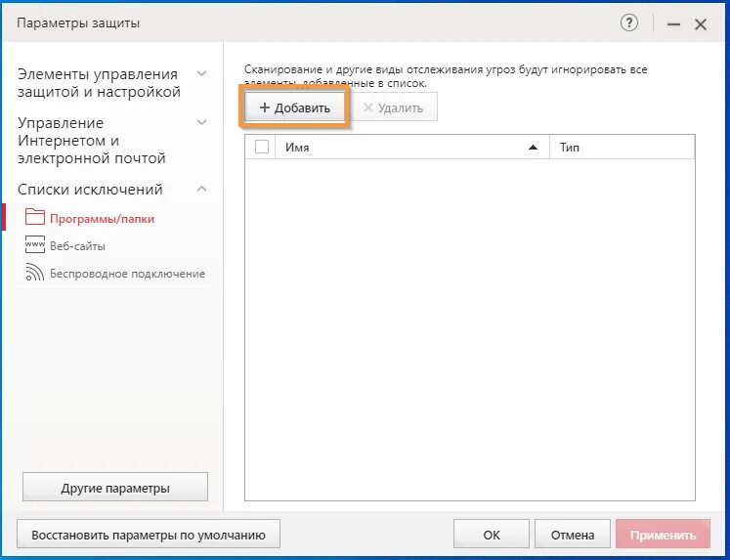Click the wireless signal icon

click(35, 273)
